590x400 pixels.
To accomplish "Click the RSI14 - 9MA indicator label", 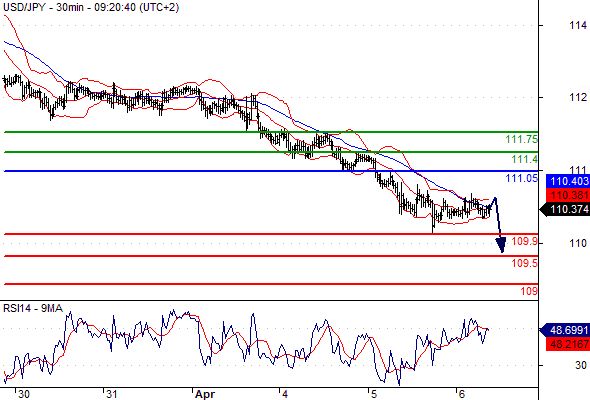I will tap(33, 309).
